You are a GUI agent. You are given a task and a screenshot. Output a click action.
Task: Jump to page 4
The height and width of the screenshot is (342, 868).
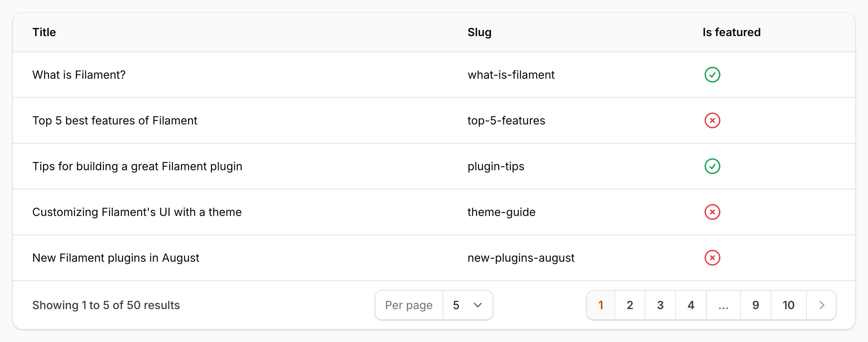tap(691, 305)
